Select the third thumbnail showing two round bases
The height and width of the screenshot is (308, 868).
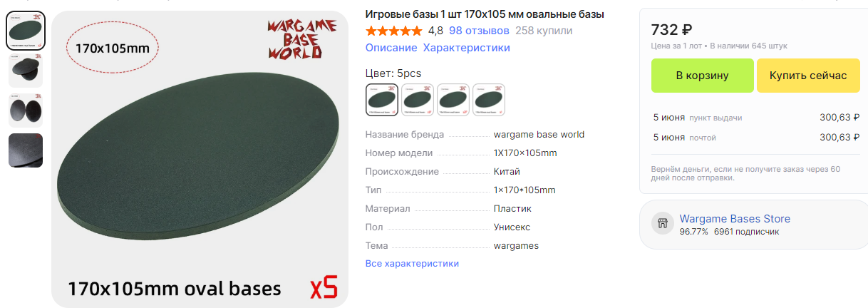pos(26,111)
